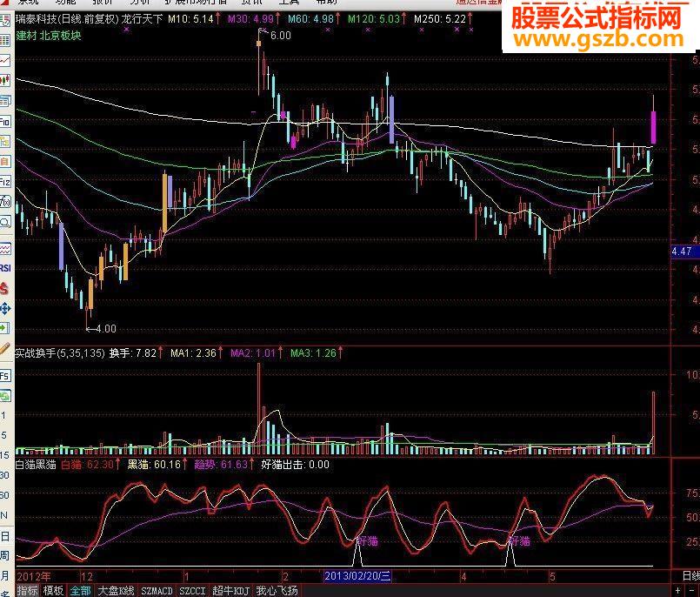The image size is (700, 597).
Task: Click the 瑞泰科技(日线.前复权) chart title
Action: click(68, 19)
